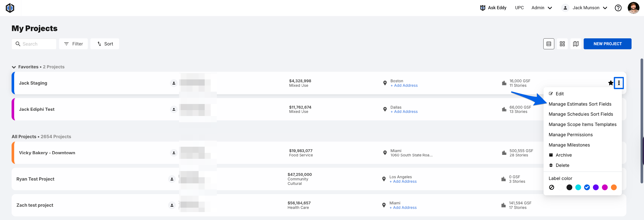Click the profile photo avatar
Viewport: 644px width, 220px height.
[633, 8]
